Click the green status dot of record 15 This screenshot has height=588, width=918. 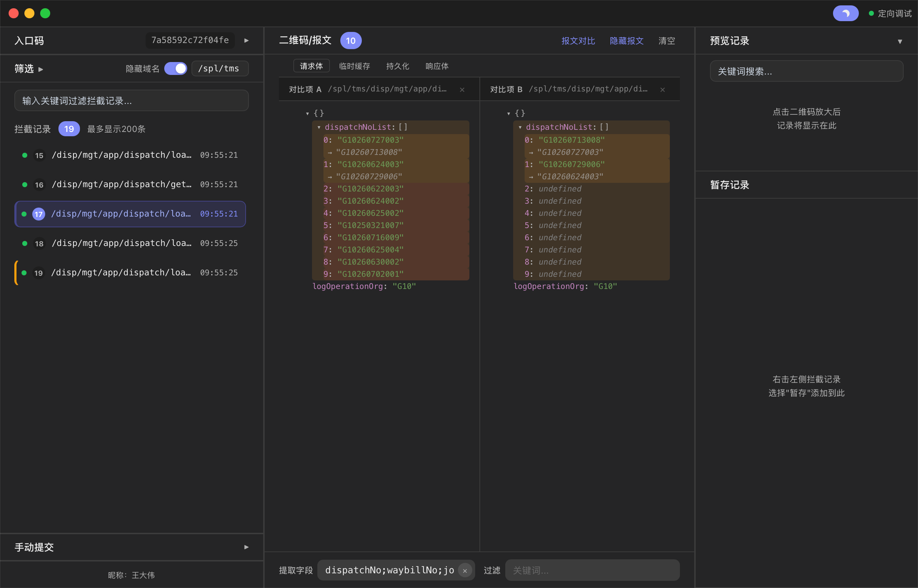pos(25,155)
